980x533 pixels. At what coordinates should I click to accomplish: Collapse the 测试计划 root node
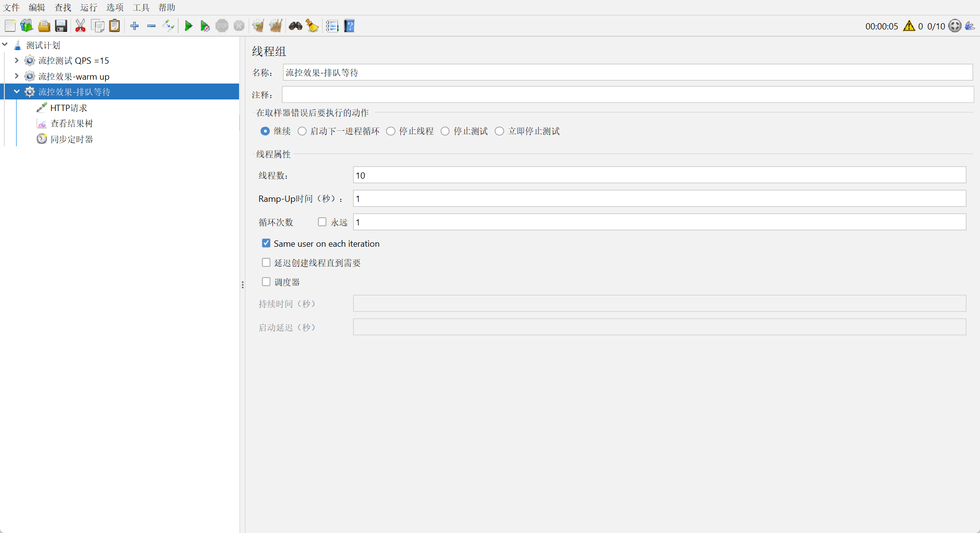(x=5, y=45)
